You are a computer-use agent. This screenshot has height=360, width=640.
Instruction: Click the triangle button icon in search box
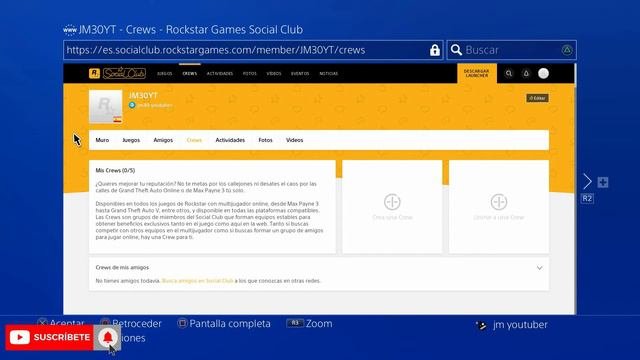coord(567,50)
